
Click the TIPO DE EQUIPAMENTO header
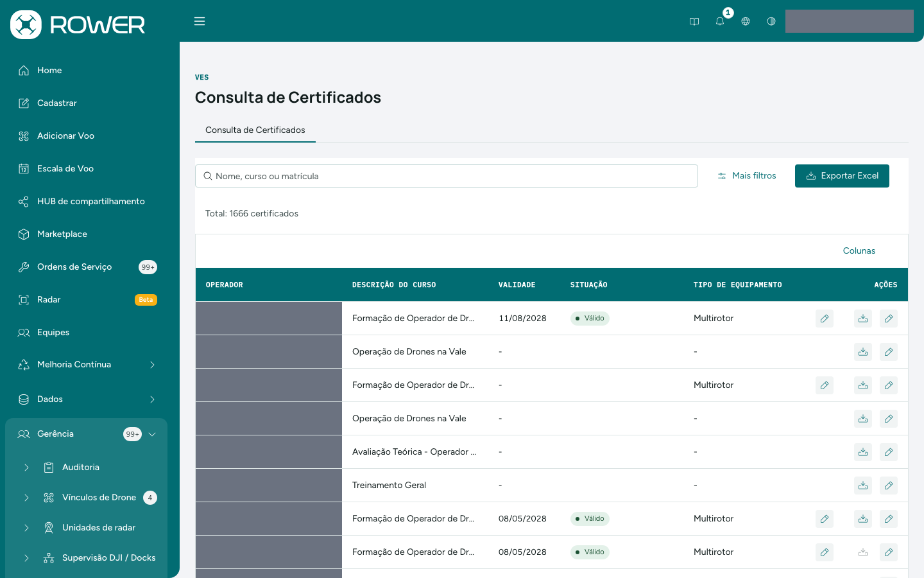738,285
